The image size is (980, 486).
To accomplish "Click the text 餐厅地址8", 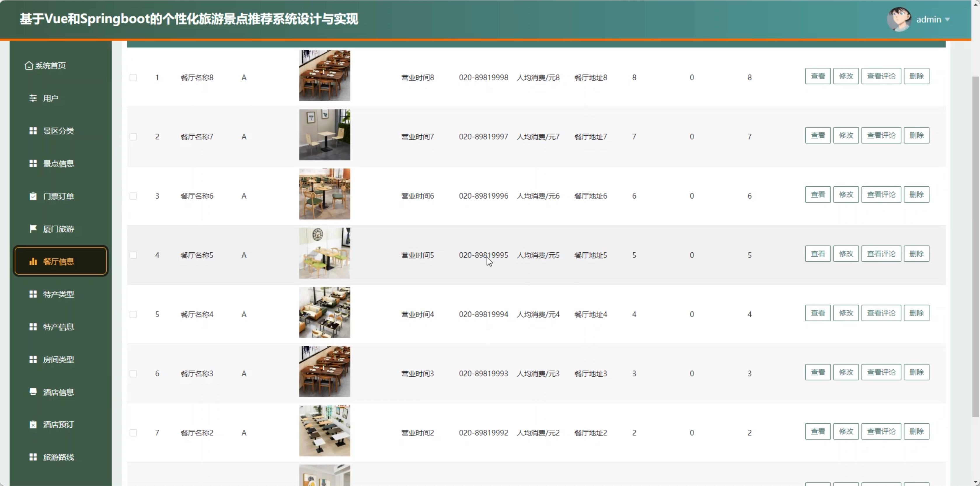I will click(x=591, y=78).
